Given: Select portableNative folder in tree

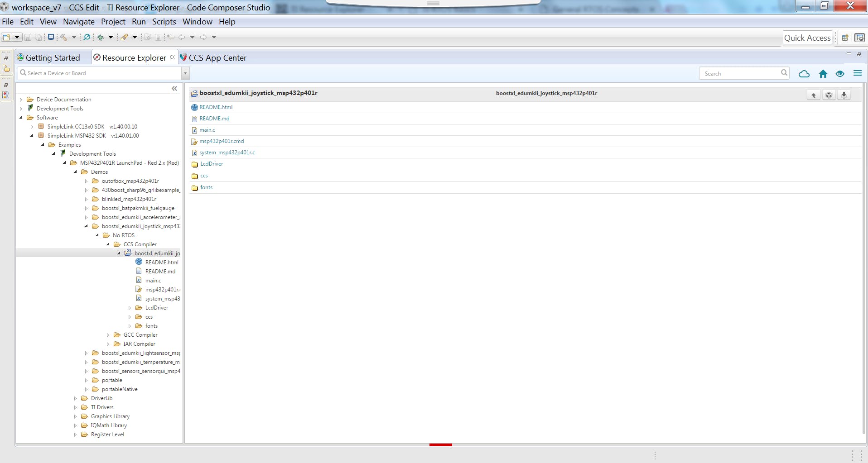Looking at the screenshot, I should click(120, 389).
